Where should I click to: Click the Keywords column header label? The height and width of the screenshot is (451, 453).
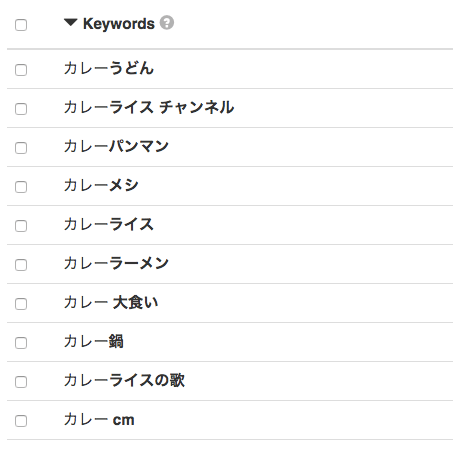point(119,24)
